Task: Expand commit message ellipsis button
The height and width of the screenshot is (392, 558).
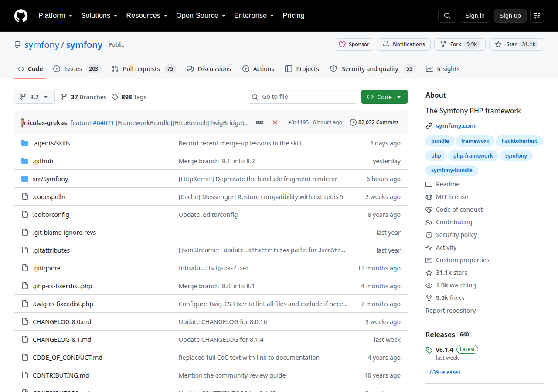Action: (259, 122)
